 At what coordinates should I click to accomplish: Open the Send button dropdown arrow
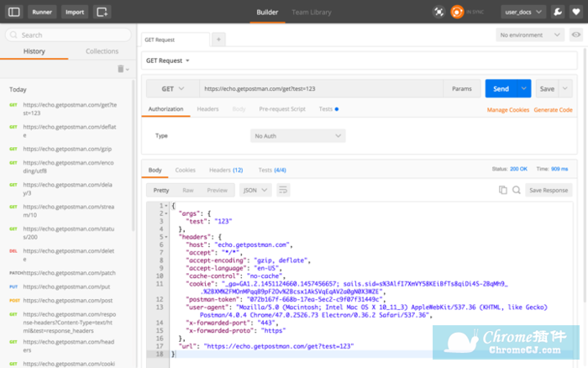click(524, 88)
